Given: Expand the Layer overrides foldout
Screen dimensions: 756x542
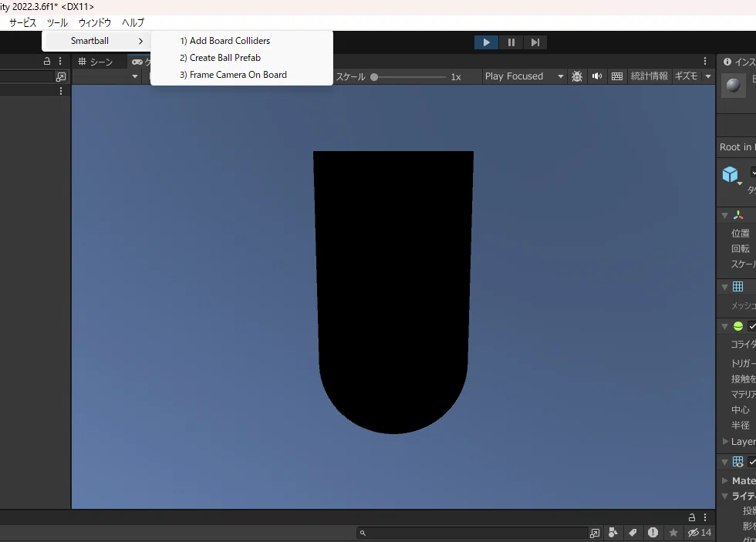Looking at the screenshot, I should pos(725,441).
